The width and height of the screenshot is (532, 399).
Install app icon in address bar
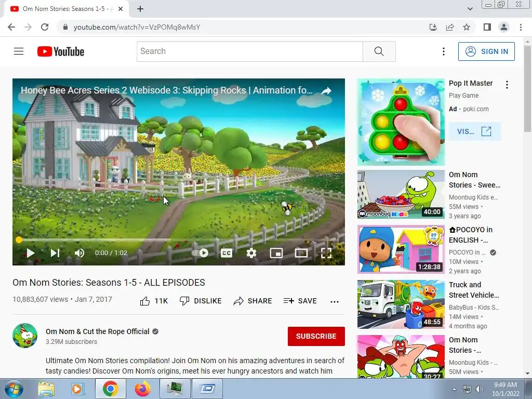(433, 27)
